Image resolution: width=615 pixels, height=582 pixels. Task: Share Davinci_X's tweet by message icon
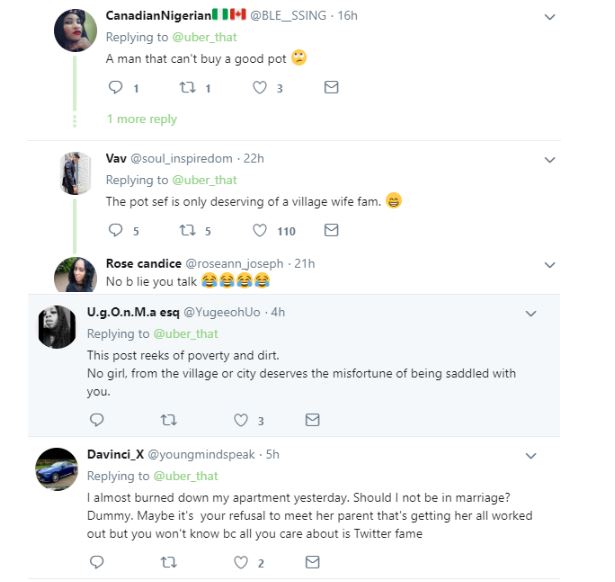point(312,563)
